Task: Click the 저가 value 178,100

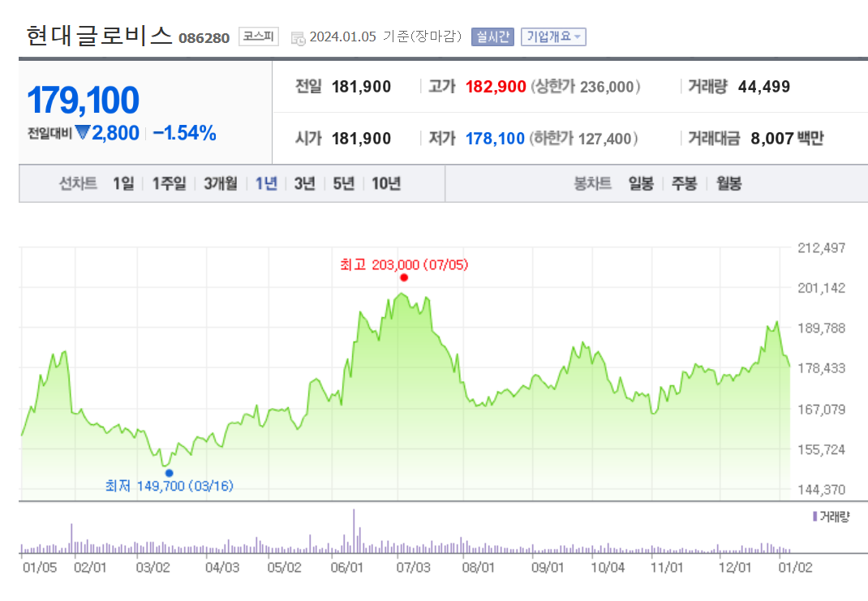Action: point(495,139)
